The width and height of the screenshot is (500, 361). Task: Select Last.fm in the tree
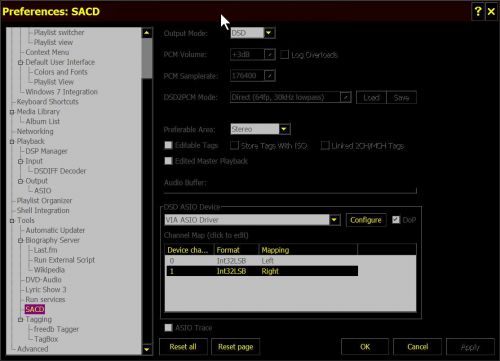[45, 250]
